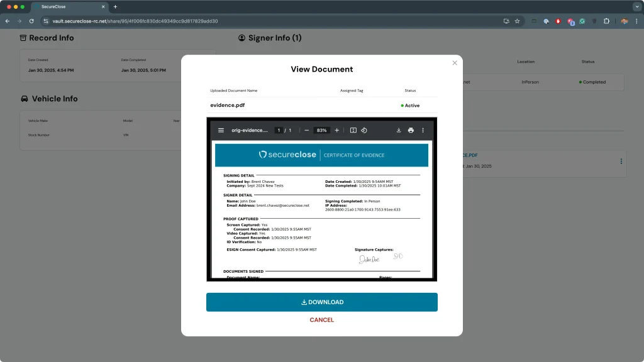The image size is (644, 362).
Task: Close the View Document dialog
Action: click(455, 63)
